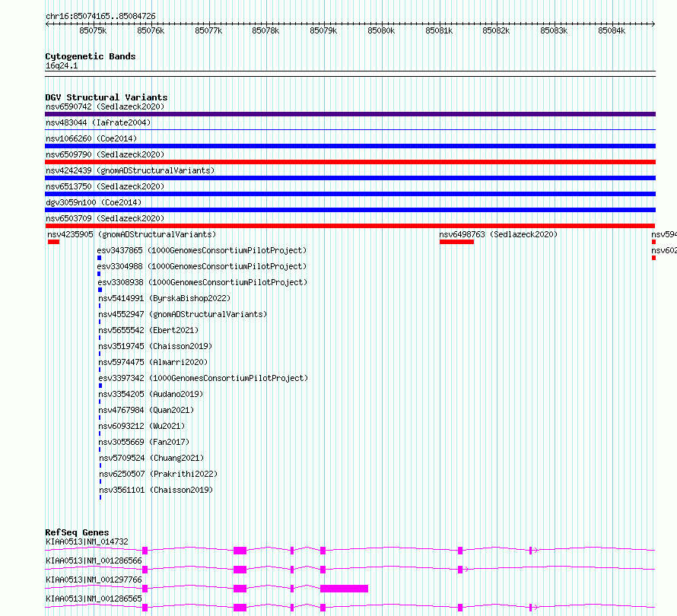Click the nsv6509790 (Sedlazeck2020) label

pyautogui.click(x=105, y=154)
